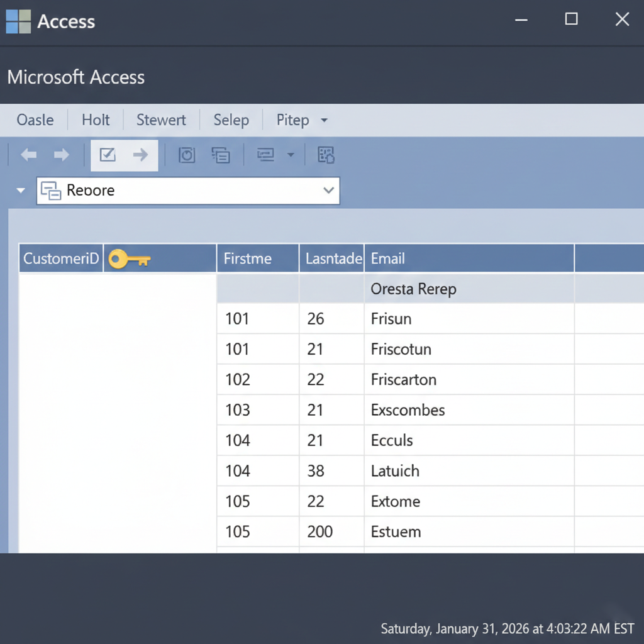
Task: Collapse the triangle left of Repore box
Action: 21,191
